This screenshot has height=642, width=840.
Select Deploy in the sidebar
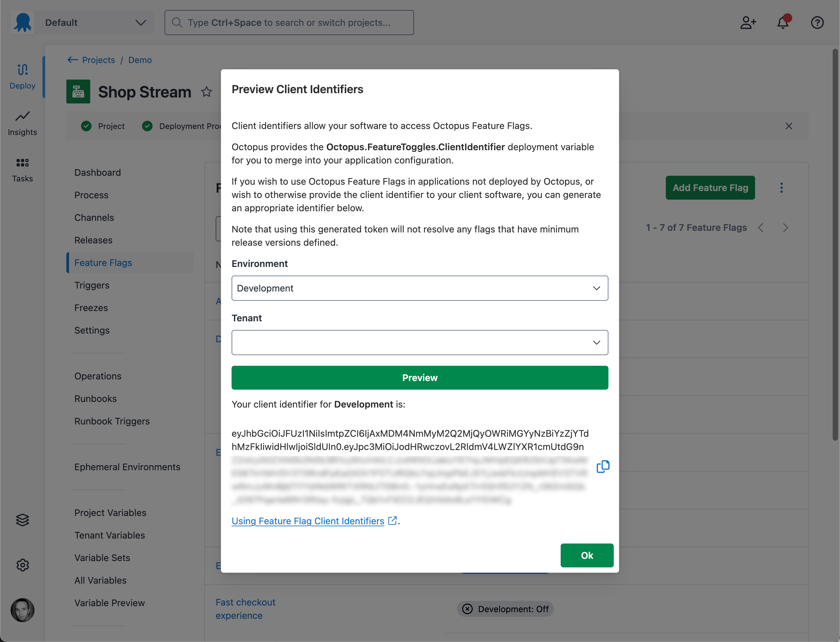[x=23, y=76]
